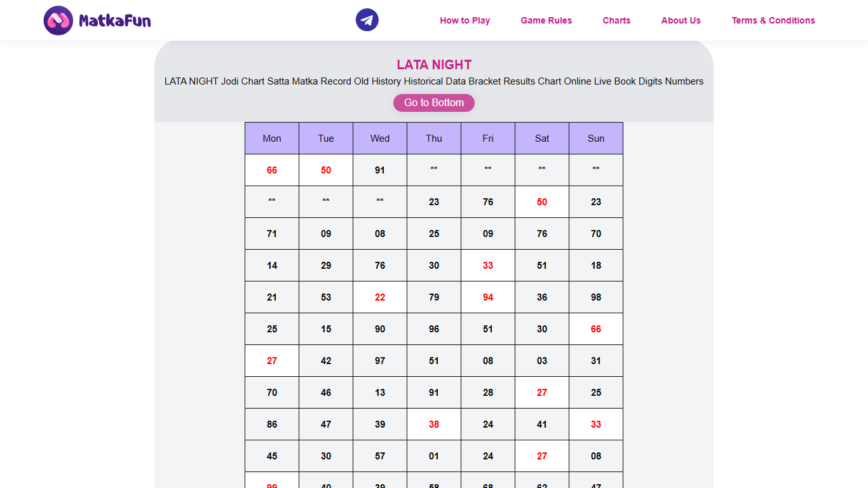
Task: Click the LATA NIGHT heading
Action: [x=434, y=64]
